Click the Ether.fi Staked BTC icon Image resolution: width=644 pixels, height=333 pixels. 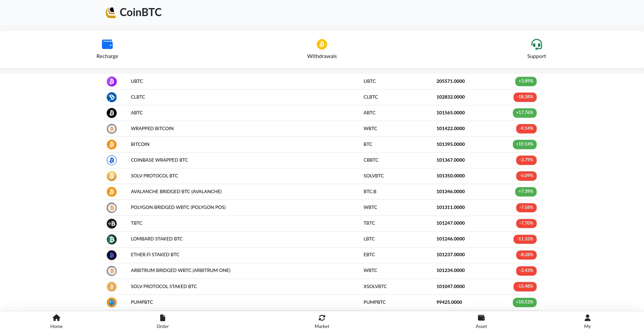tap(112, 255)
